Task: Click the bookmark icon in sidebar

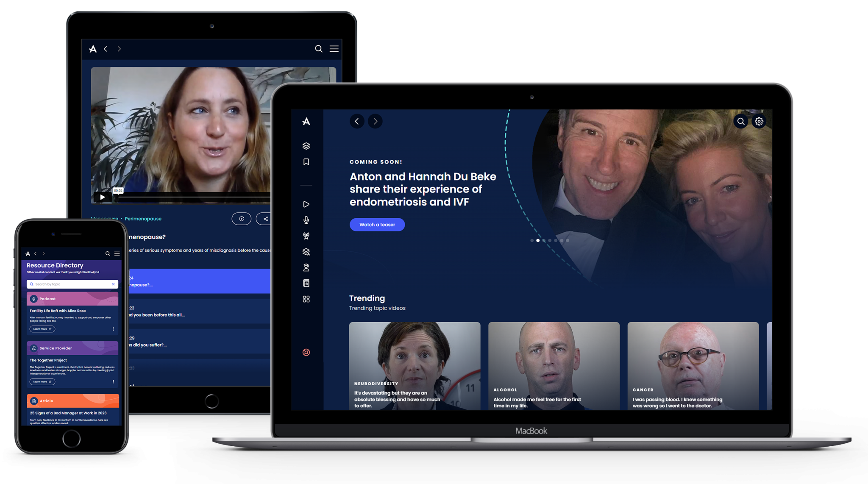Action: (x=306, y=163)
